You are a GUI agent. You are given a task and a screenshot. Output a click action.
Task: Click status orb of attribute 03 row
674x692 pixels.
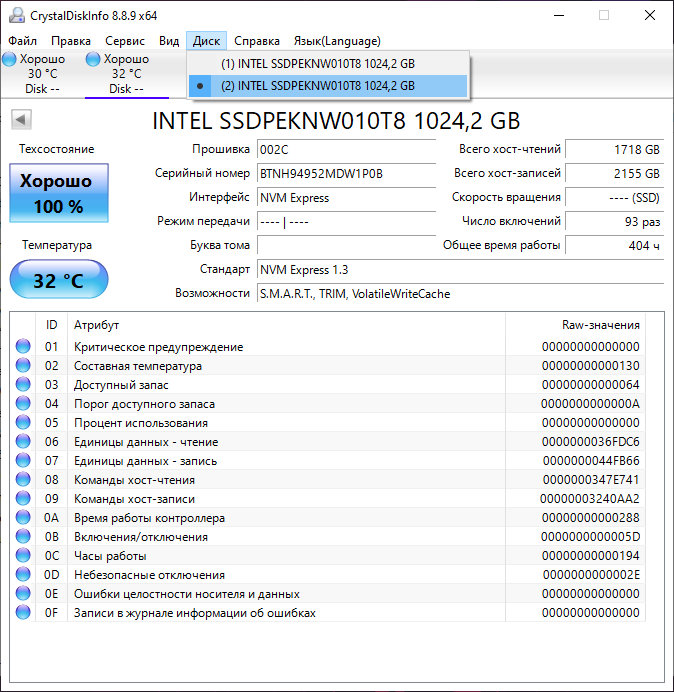pos(23,384)
